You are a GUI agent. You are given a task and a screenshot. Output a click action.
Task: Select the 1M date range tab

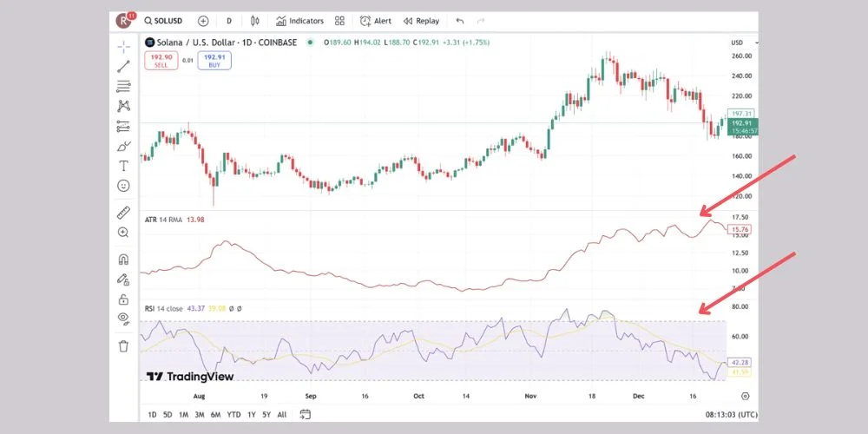pos(184,414)
